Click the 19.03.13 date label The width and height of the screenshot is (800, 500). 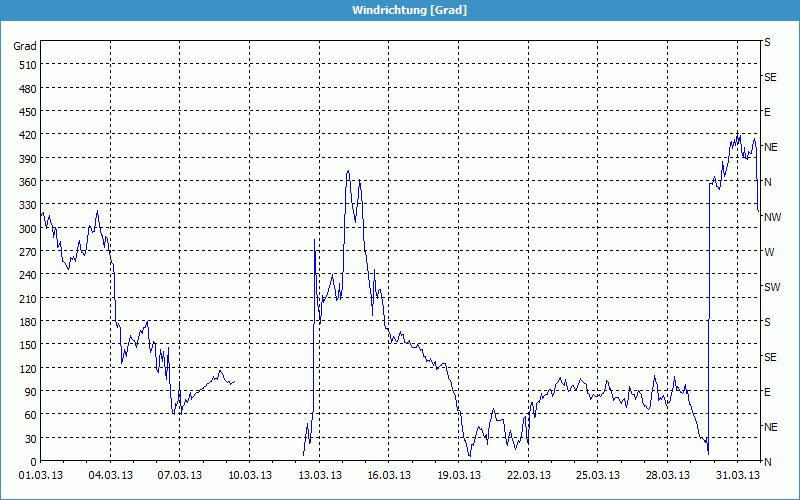coord(459,475)
